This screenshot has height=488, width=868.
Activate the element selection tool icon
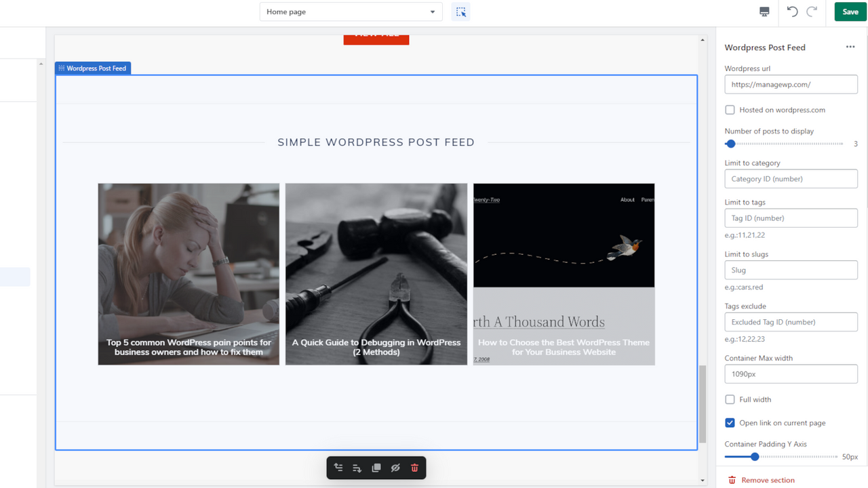click(460, 12)
